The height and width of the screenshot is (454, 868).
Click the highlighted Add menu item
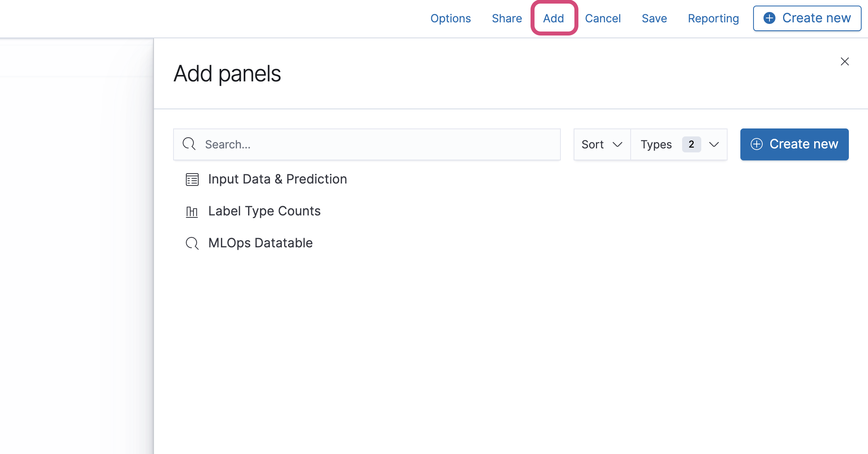point(554,18)
